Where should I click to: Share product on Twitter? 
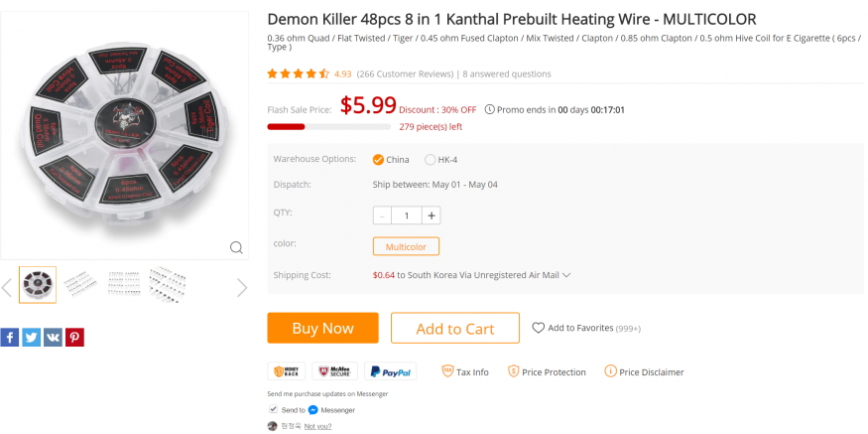(x=31, y=338)
